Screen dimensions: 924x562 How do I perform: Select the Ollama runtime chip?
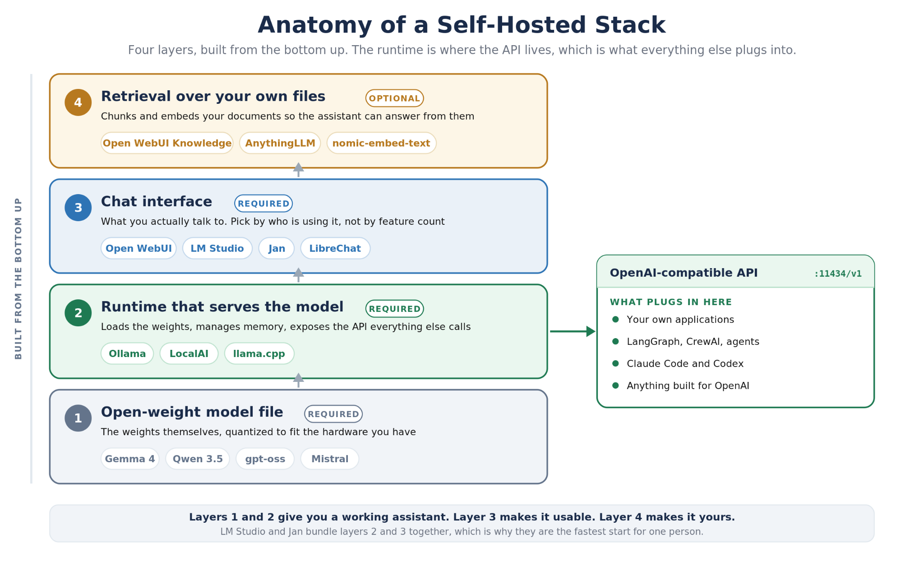click(x=127, y=353)
